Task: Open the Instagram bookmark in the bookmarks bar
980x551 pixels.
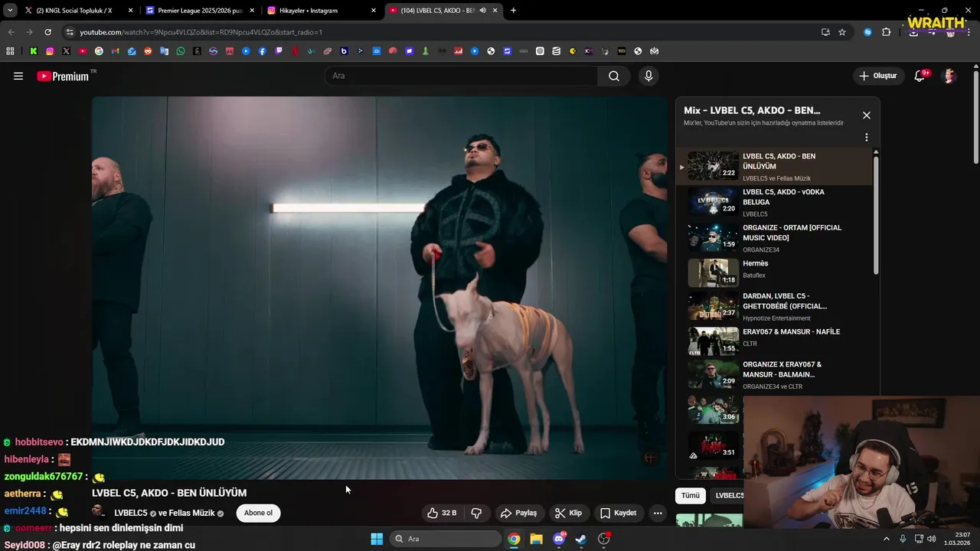Action: click(50, 51)
